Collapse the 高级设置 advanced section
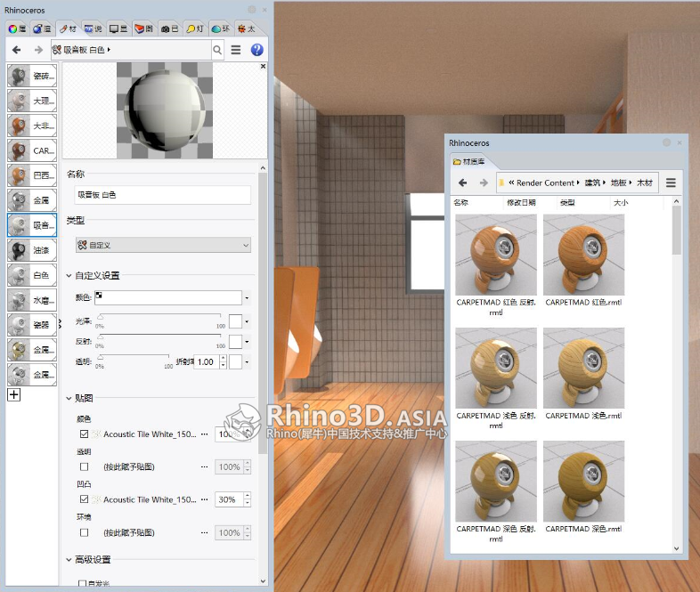The height and width of the screenshot is (592, 700). pos(69,559)
